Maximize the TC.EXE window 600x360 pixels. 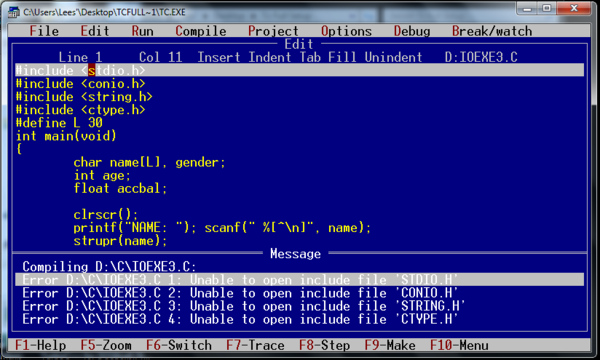tap(547, 8)
